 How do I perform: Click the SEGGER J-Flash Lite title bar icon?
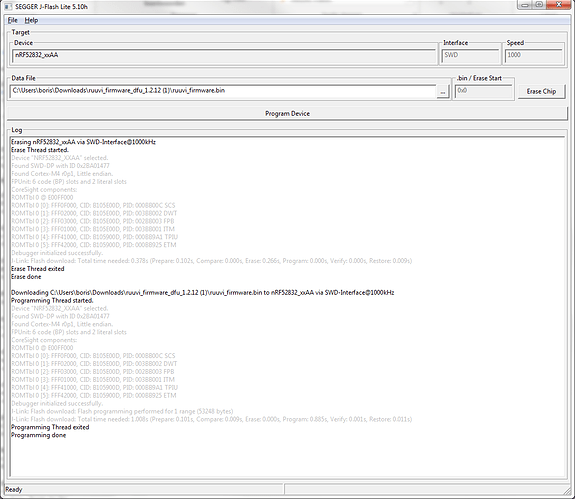click(x=8, y=7)
